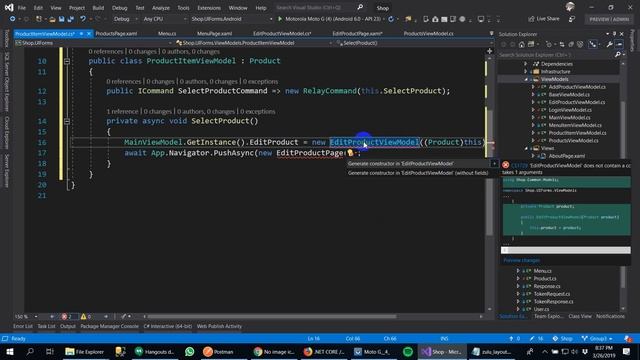Click the Navigate Backward toolbar icon
The image size is (640, 360).
pos(13,19)
